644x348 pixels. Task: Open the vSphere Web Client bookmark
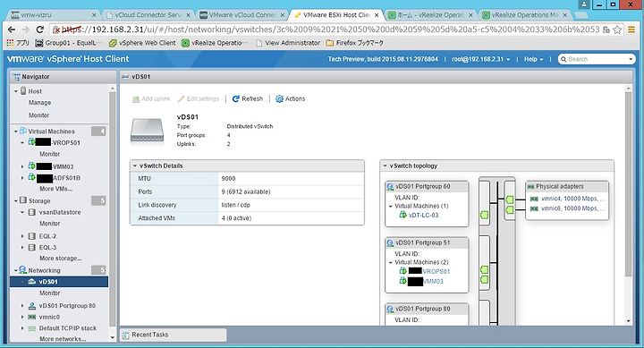pos(142,43)
